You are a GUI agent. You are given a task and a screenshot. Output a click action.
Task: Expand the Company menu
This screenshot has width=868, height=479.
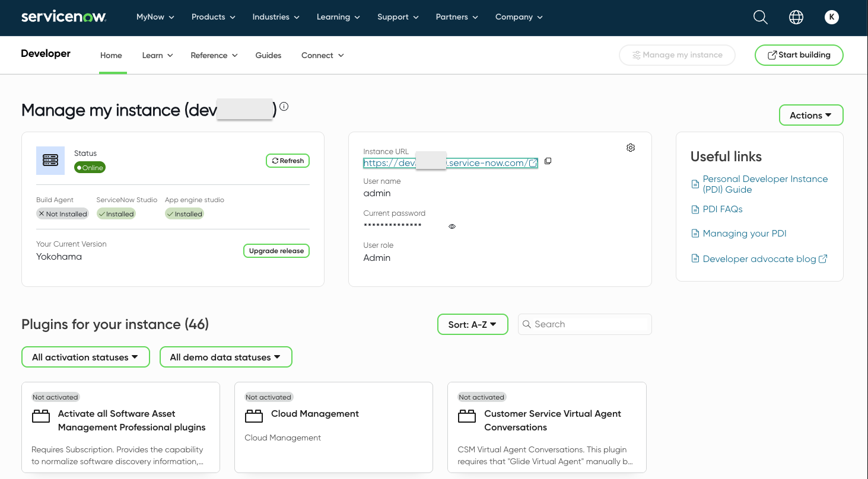519,17
